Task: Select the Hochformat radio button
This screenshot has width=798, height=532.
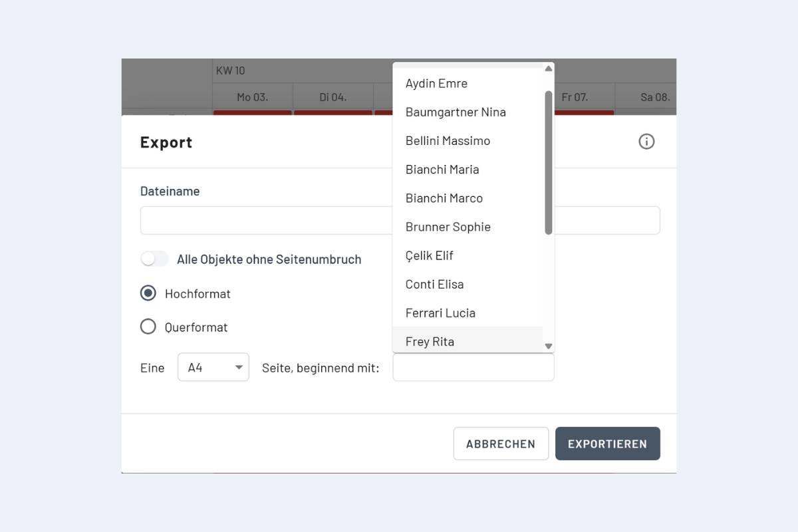Action: [x=148, y=293]
